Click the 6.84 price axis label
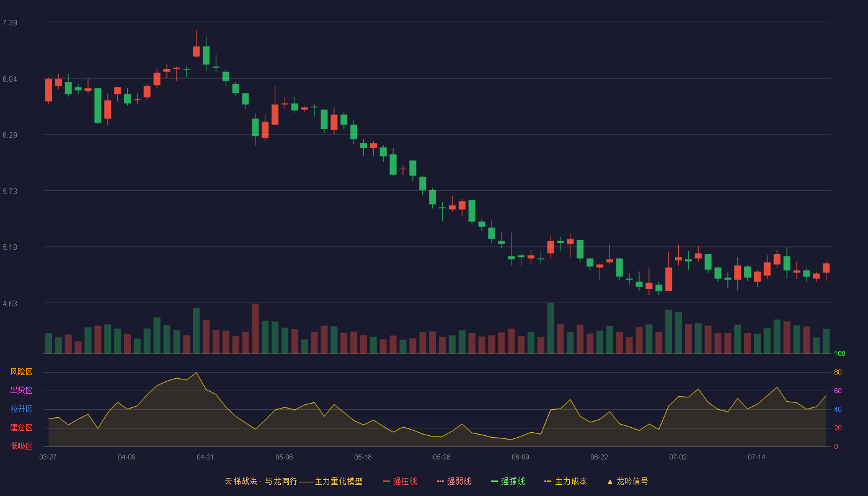The height and width of the screenshot is (496, 868). 9,79
